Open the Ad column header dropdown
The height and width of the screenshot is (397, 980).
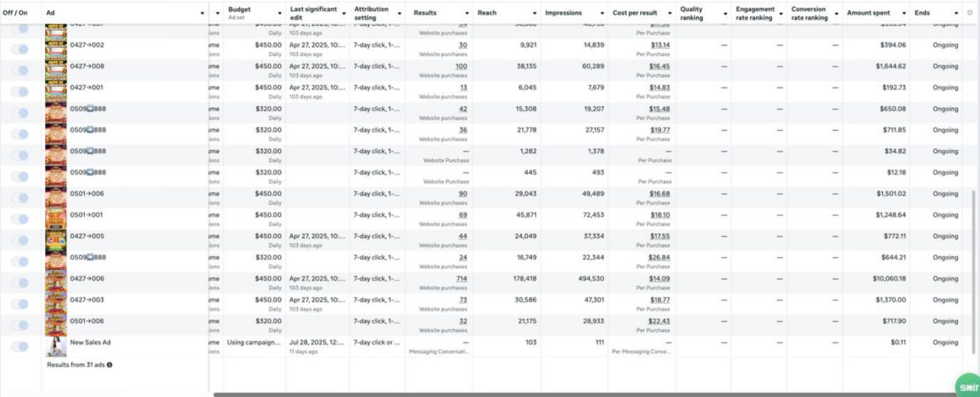202,13
